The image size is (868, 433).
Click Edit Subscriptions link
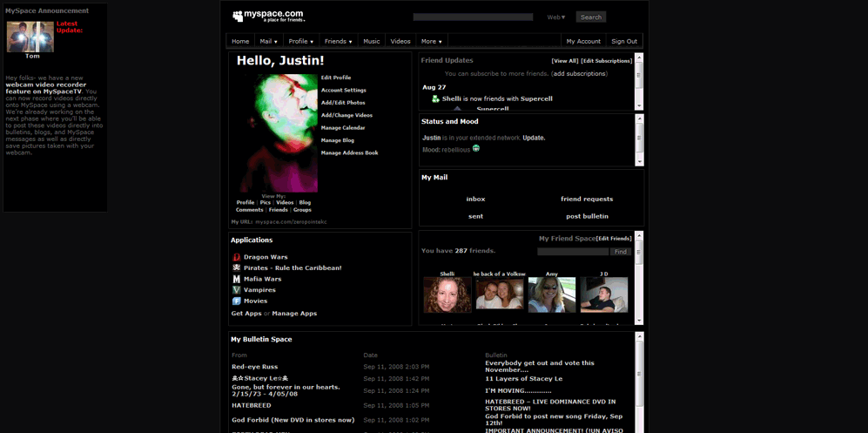[606, 61]
